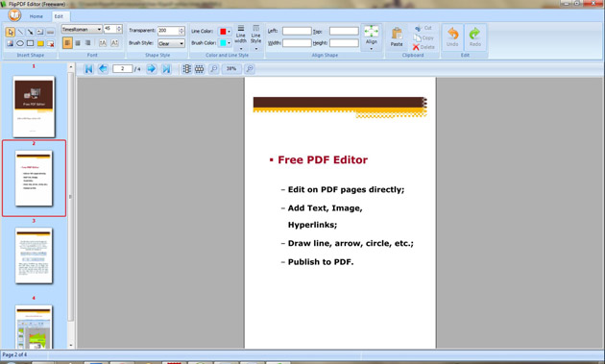Click the Publish to PDF text line
Image resolution: width=605 pixels, height=364 pixels.
point(321,261)
